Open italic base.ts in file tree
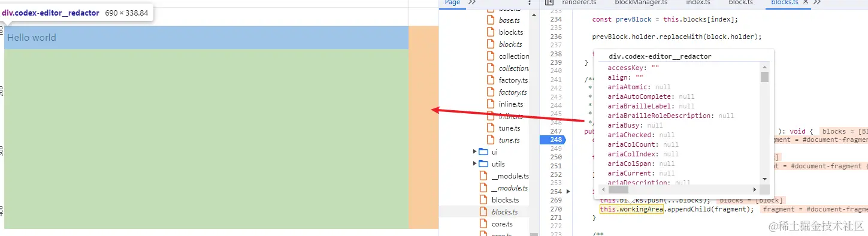 [x=509, y=20]
